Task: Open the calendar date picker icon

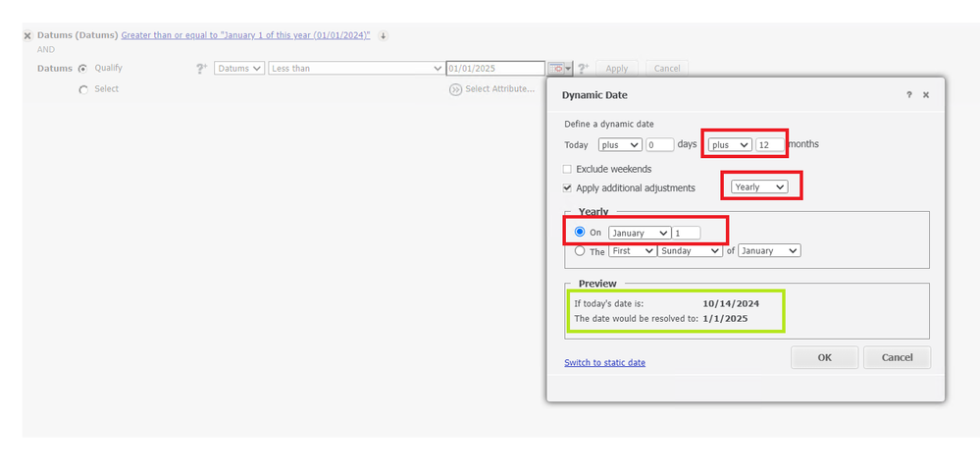Action: (556, 68)
